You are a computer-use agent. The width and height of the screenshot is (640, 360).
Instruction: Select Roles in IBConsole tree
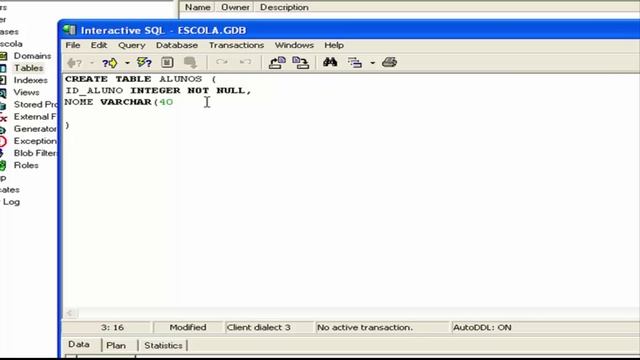click(x=26, y=165)
